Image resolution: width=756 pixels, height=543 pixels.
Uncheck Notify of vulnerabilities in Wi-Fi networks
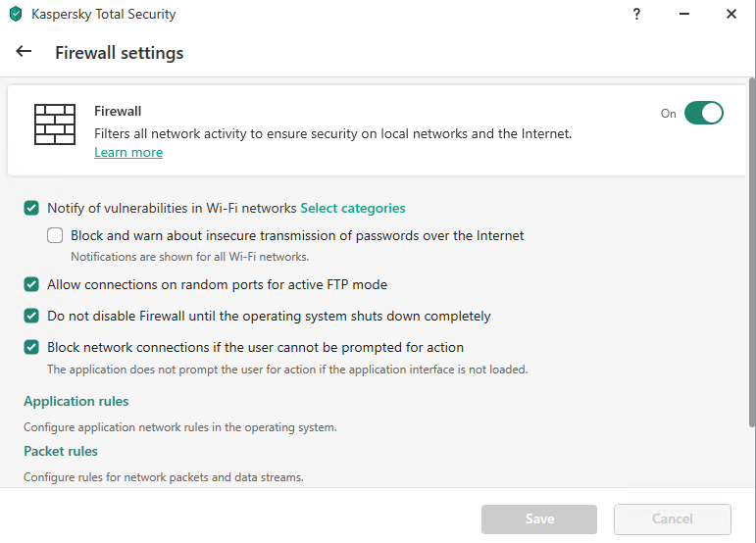pyautogui.click(x=31, y=208)
